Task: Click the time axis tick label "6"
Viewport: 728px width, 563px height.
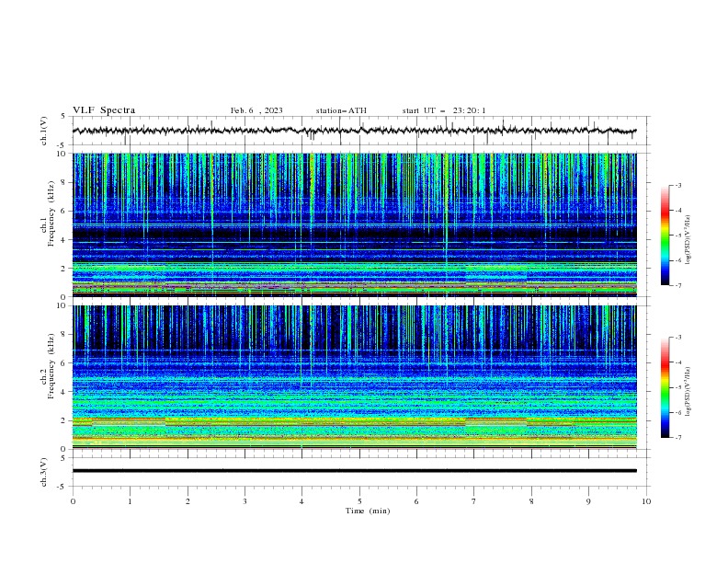Action: point(416,501)
